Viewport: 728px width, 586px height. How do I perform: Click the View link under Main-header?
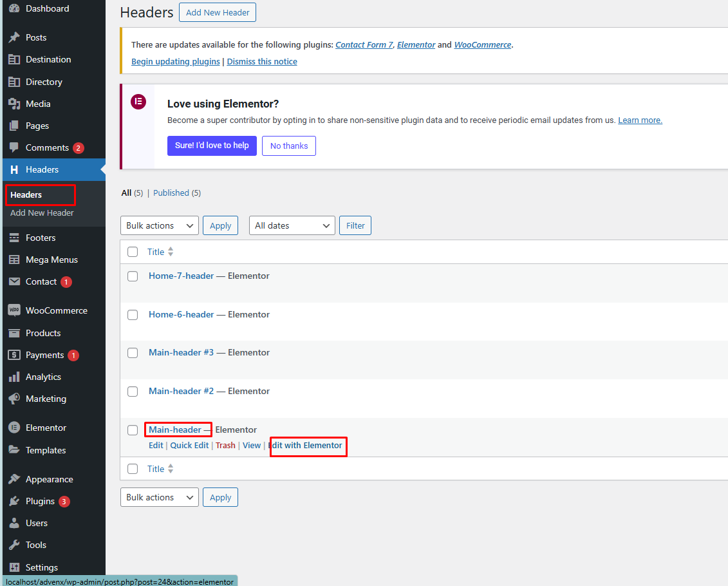click(x=252, y=446)
